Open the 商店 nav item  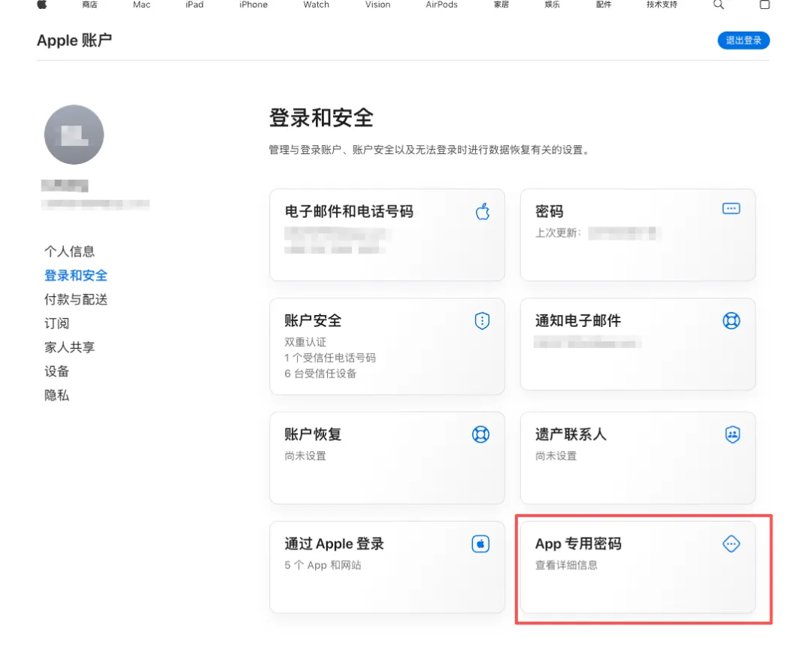pyautogui.click(x=89, y=5)
